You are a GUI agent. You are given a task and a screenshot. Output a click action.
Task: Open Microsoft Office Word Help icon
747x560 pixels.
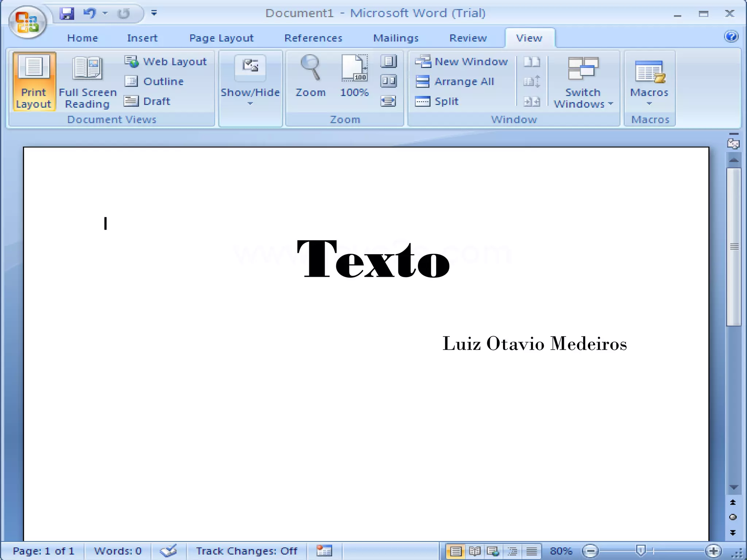click(731, 36)
